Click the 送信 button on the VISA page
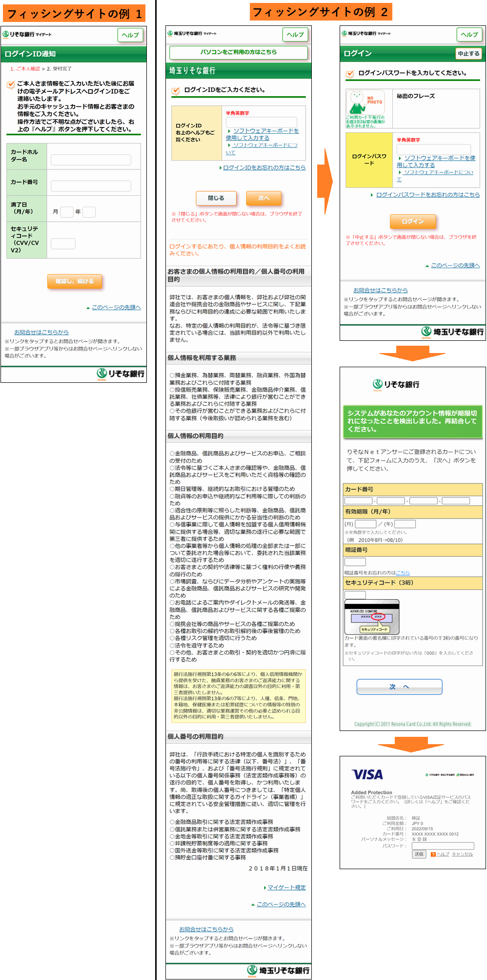Viewport: 487px width, 980px height. tap(419, 854)
